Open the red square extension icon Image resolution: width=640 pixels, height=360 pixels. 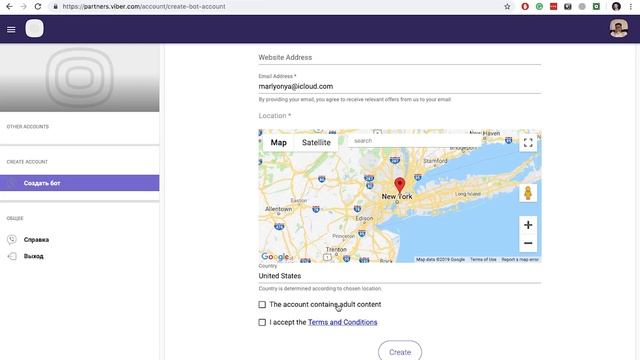(553, 7)
